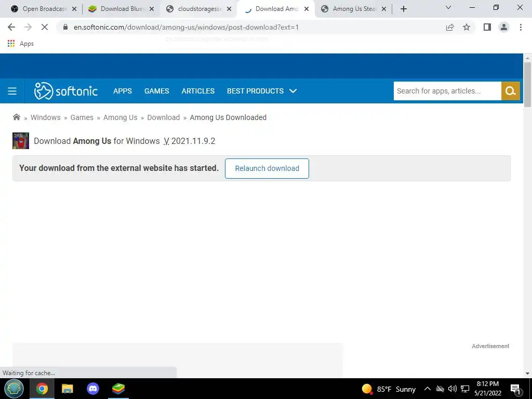Click the Softonic logo
The width and height of the screenshot is (532, 399).
(66, 91)
